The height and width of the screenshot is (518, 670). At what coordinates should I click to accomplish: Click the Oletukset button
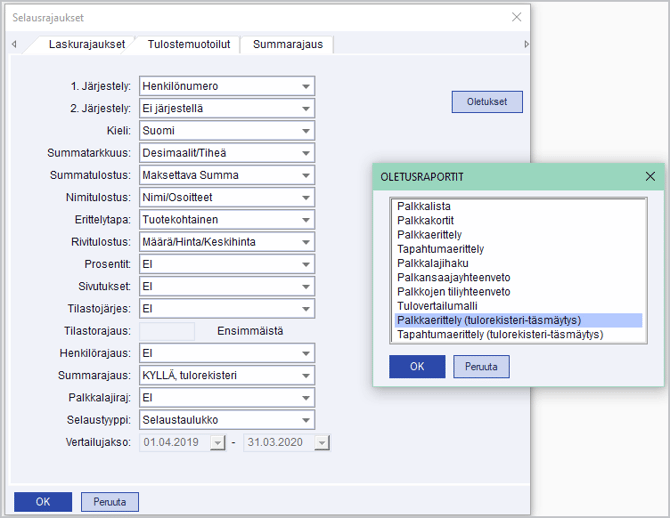point(487,102)
